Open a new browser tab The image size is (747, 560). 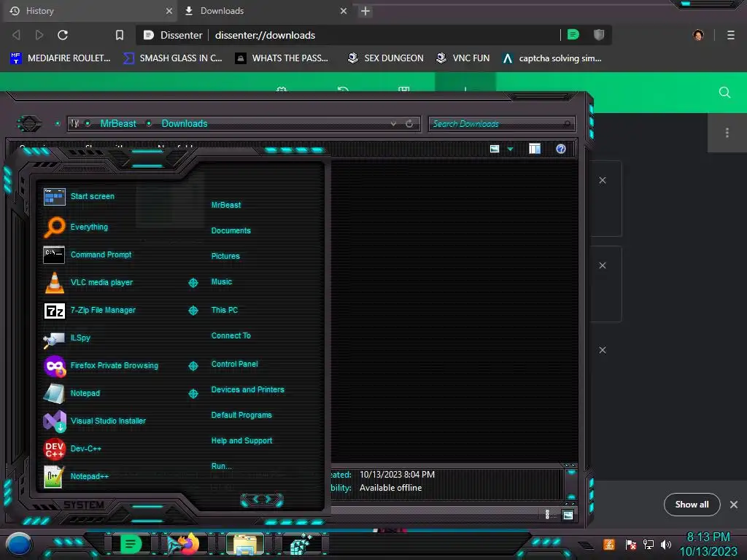(x=365, y=11)
